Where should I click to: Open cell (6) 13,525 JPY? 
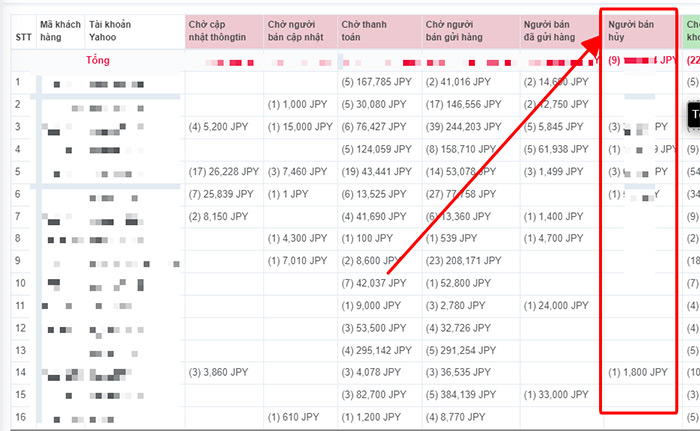point(374,194)
